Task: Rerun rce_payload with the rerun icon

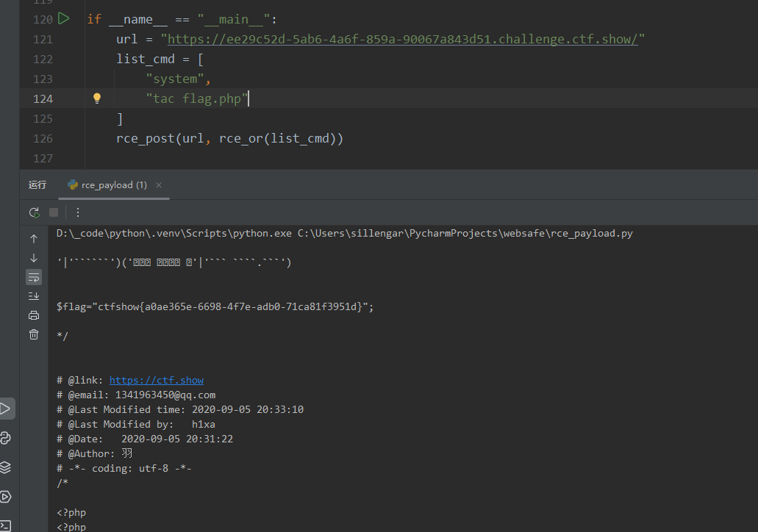Action: click(x=34, y=212)
